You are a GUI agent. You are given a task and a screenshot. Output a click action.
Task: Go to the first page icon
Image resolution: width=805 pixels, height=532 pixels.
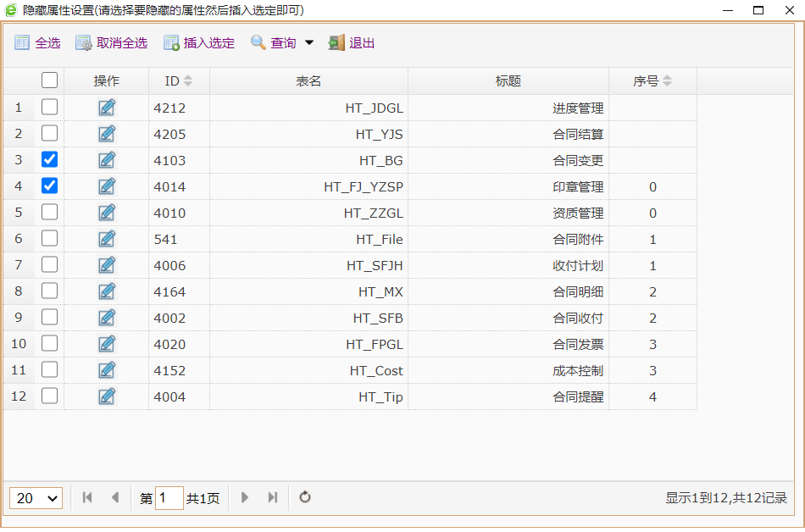point(87,497)
